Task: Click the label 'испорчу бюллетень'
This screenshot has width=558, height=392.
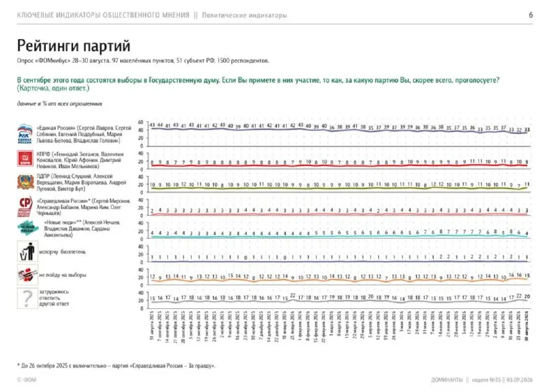Action: point(62,252)
